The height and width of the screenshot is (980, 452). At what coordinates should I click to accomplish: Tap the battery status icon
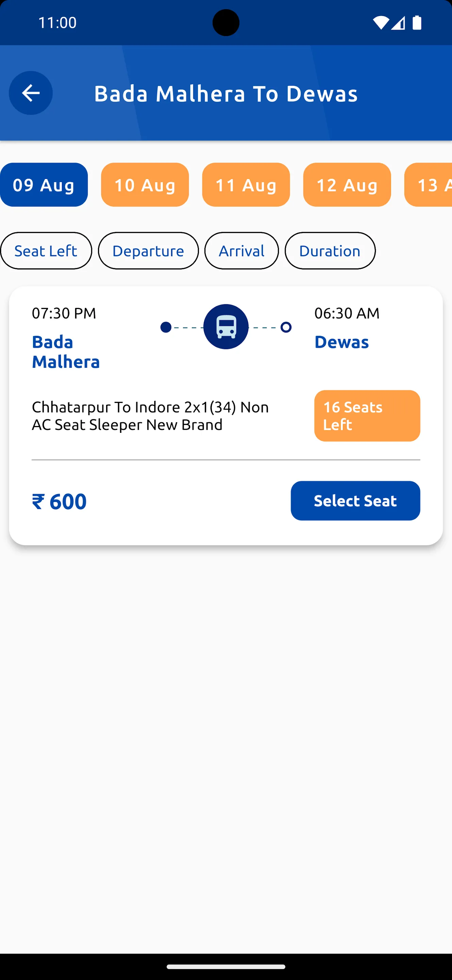pyautogui.click(x=417, y=23)
